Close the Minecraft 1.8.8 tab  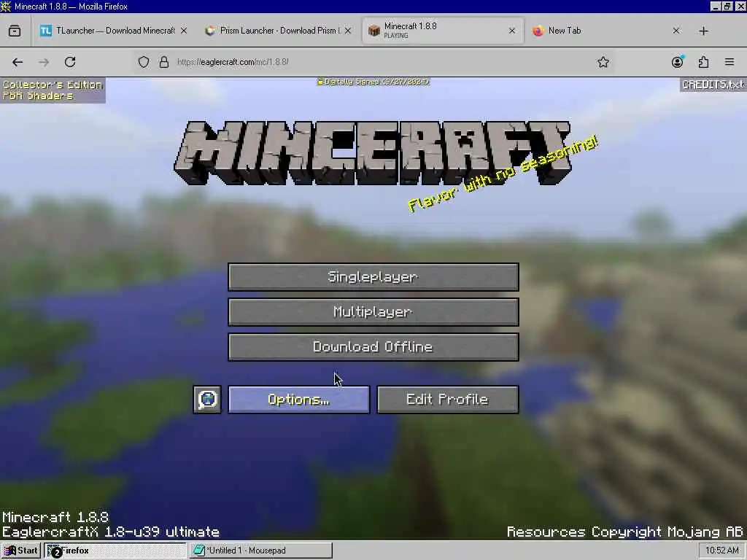[x=511, y=31]
